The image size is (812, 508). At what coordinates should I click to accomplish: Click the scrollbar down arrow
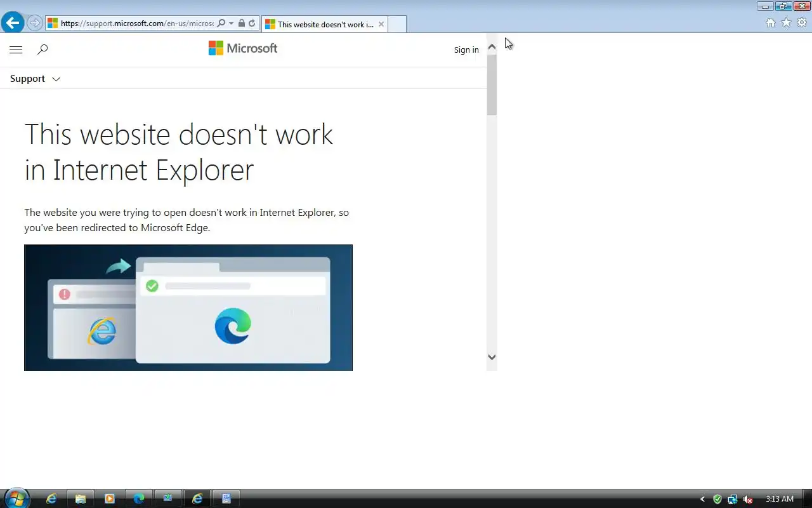click(x=492, y=357)
